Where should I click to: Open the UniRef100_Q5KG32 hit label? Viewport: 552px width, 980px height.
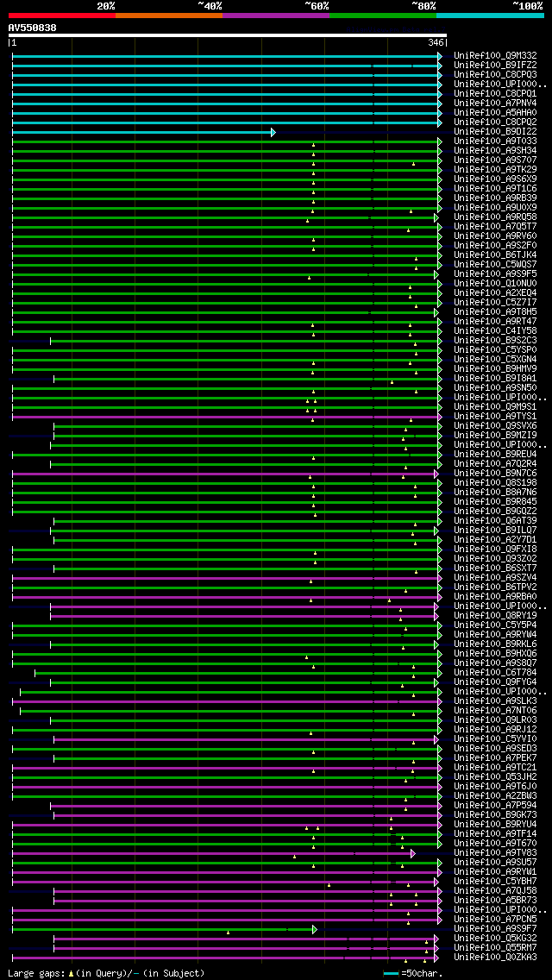coord(496,939)
